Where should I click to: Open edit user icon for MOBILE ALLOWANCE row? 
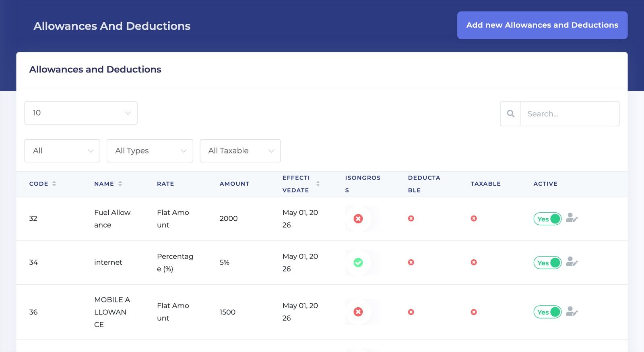point(572,311)
